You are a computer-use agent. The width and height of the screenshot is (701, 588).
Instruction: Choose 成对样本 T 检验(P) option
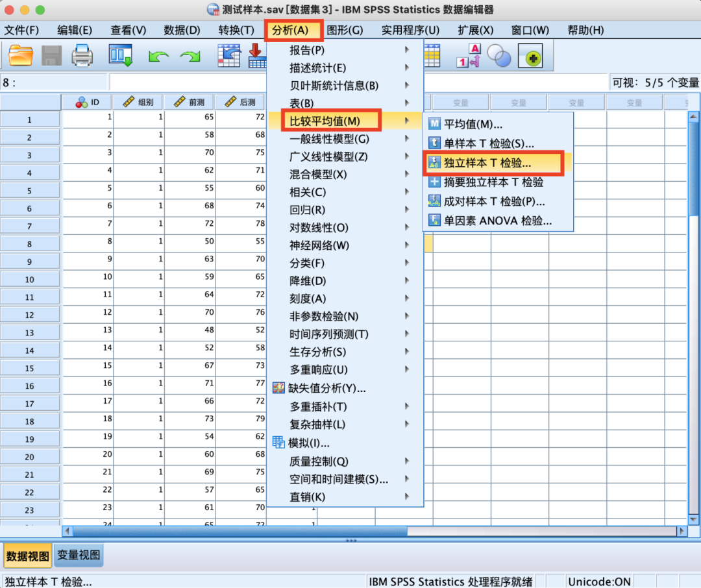tap(494, 202)
